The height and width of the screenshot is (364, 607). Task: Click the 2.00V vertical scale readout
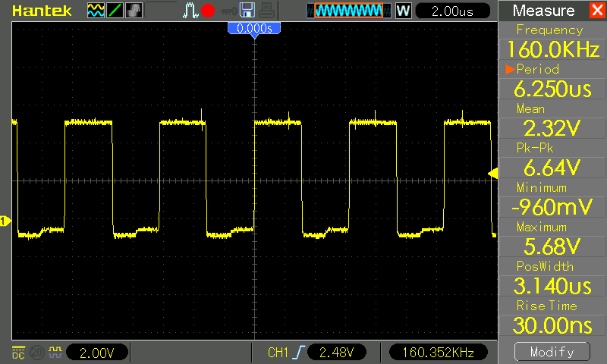(x=97, y=353)
